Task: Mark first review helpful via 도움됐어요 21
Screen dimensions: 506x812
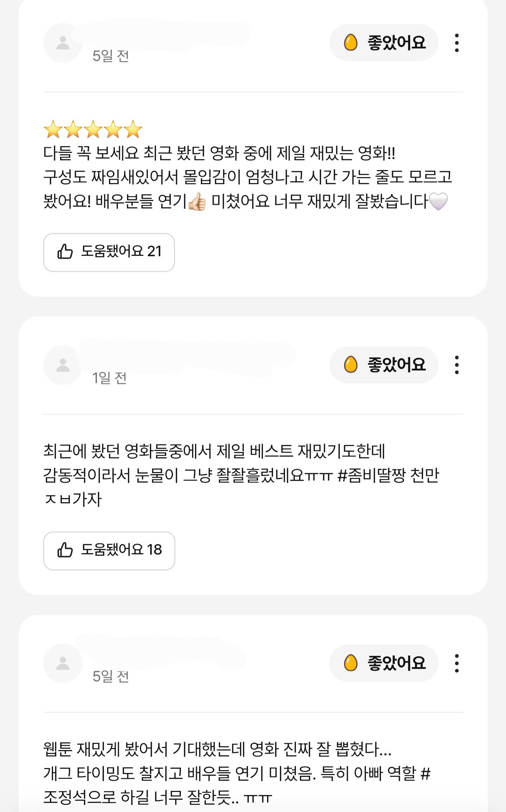Action: coord(109,252)
